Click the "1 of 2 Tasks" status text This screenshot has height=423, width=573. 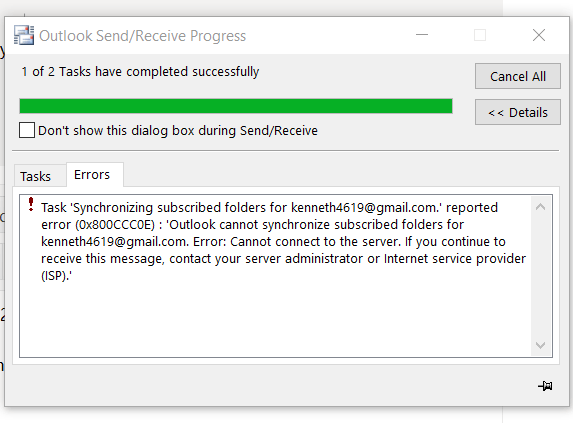coord(140,72)
